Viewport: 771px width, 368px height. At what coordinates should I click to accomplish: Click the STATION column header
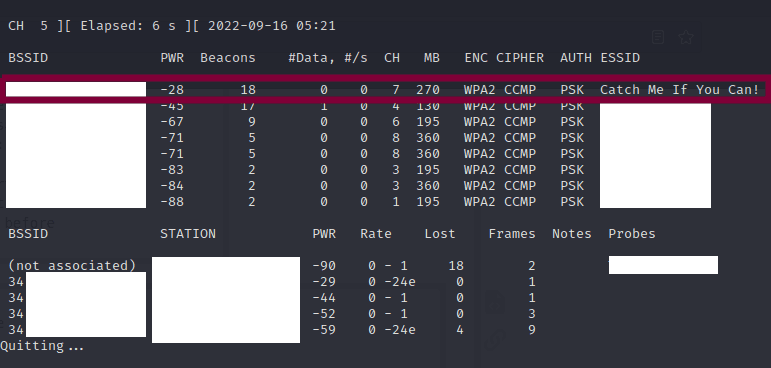[188, 234]
